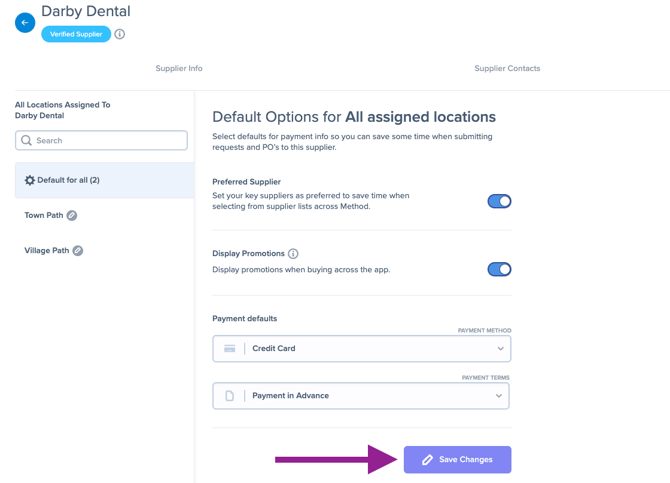The width and height of the screenshot is (670, 483).
Task: Click the blue back arrow button
Action: pos(25,23)
